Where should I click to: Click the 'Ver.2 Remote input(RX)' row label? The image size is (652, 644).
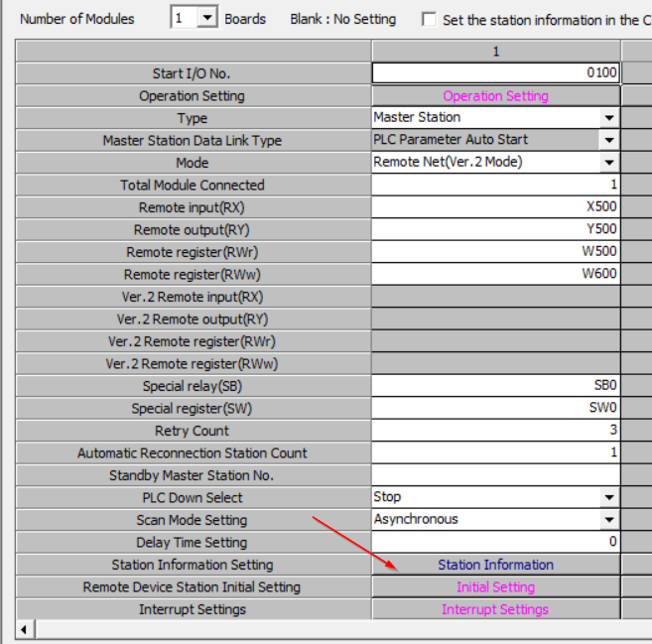193,297
